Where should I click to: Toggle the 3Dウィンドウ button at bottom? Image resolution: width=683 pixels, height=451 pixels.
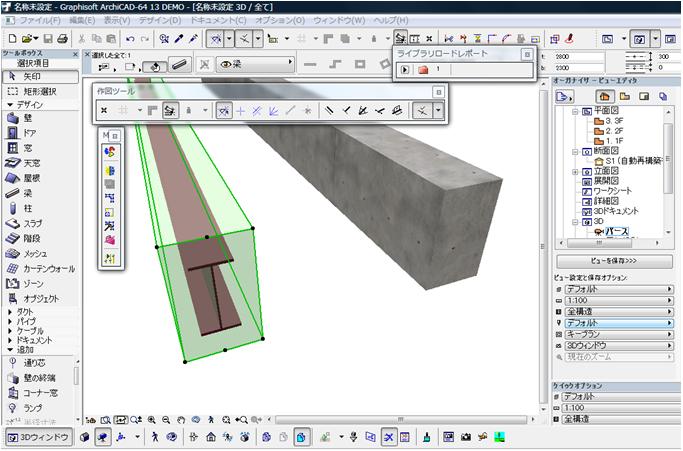pos(39,437)
